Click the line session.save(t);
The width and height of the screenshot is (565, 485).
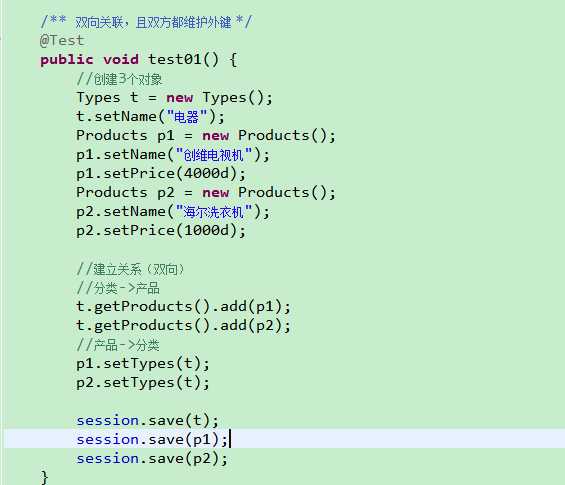coord(147,421)
